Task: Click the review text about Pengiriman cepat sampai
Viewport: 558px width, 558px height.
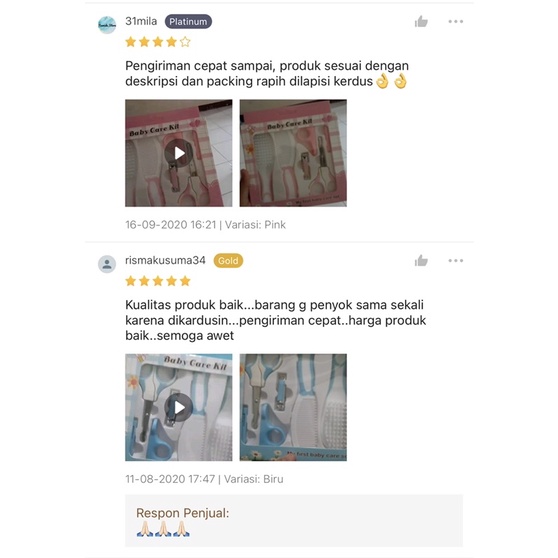Action: [x=267, y=74]
